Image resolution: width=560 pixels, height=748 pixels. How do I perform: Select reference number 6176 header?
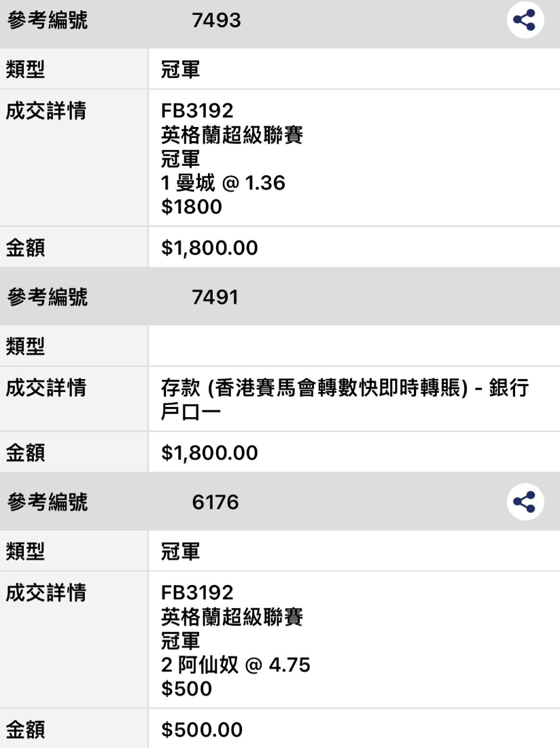[x=280, y=502]
